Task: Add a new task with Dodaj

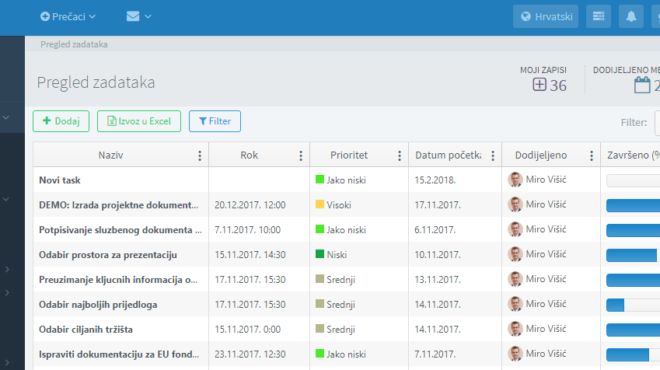Action: 61,121
